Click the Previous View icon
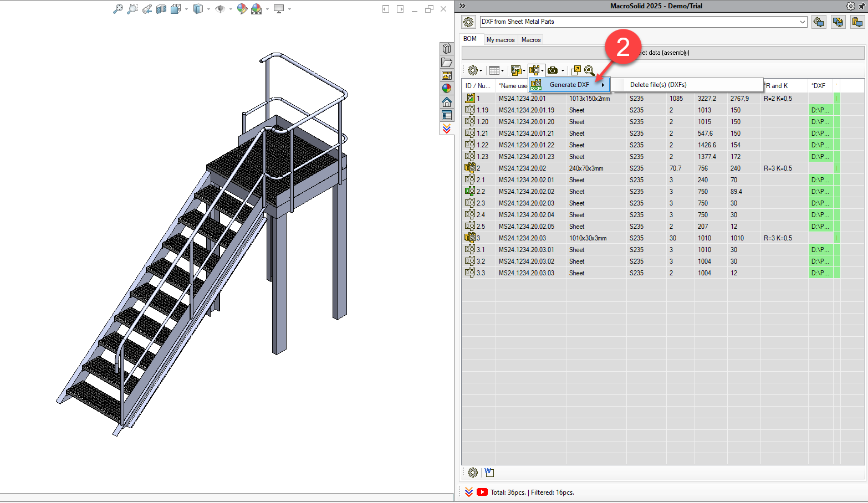Screen dimensions: 868x503 [147, 9]
